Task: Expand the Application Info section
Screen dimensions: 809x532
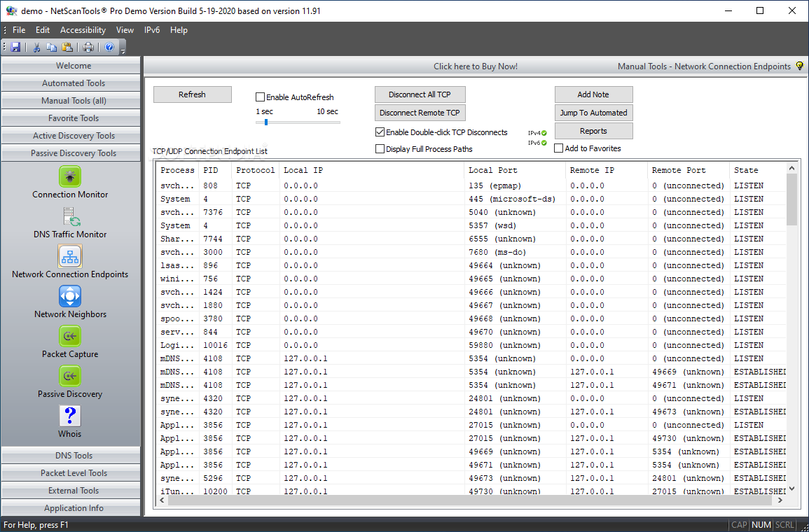Action: pos(71,507)
